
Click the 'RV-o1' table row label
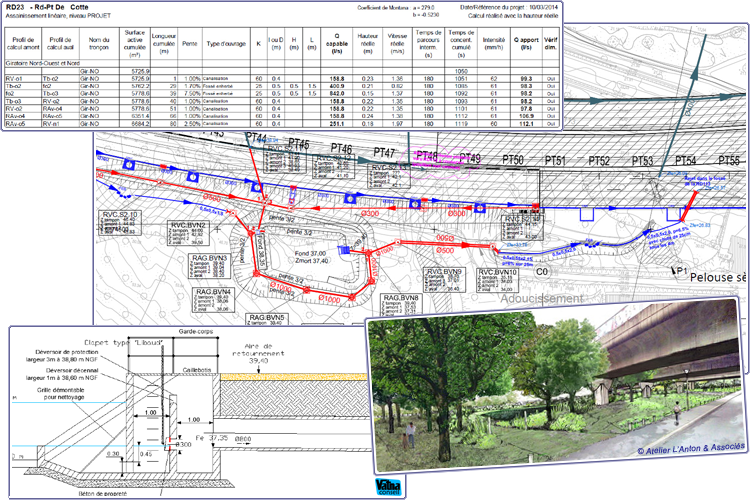pos(14,78)
